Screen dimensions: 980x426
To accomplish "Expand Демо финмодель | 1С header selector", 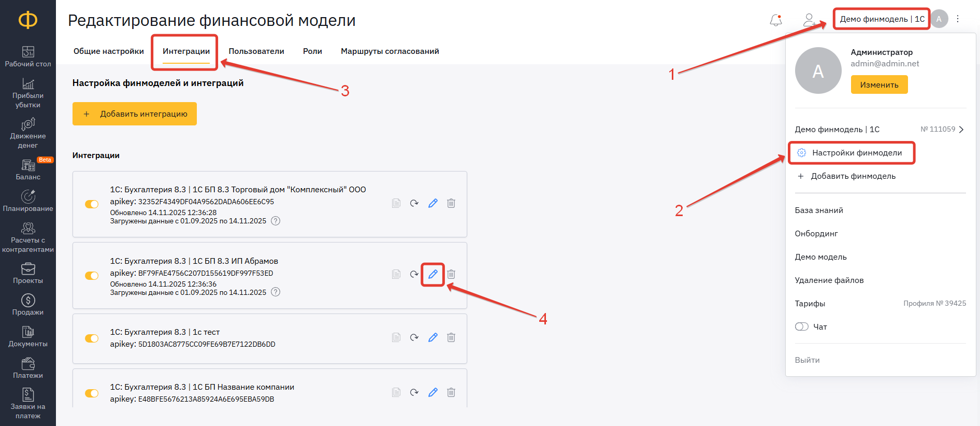I will point(882,19).
